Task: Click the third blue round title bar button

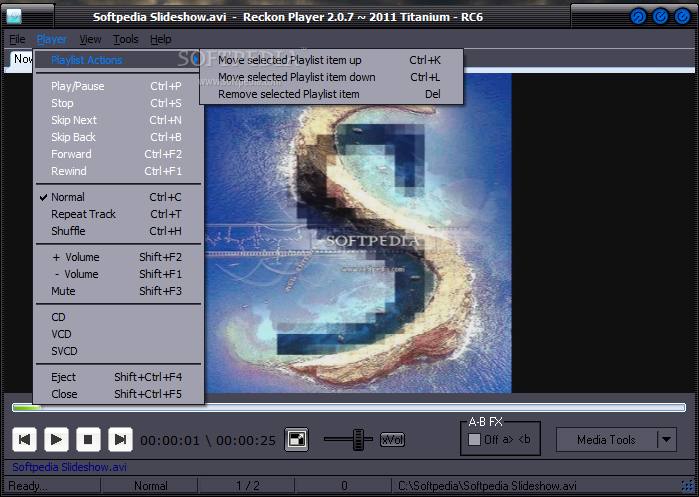Action: (x=682, y=17)
